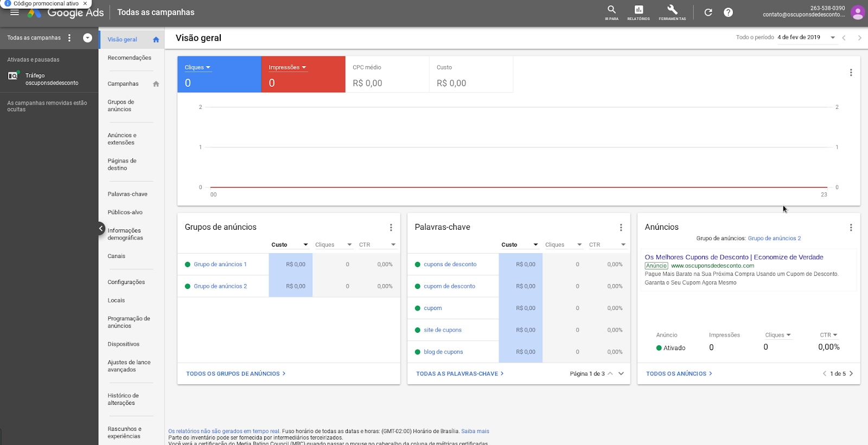The height and width of the screenshot is (445, 868).
Task: Click the home icon next to Visão geral
Action: pyautogui.click(x=156, y=40)
